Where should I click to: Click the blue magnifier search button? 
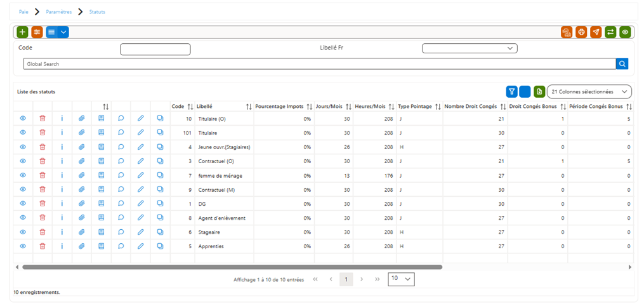[622, 63]
